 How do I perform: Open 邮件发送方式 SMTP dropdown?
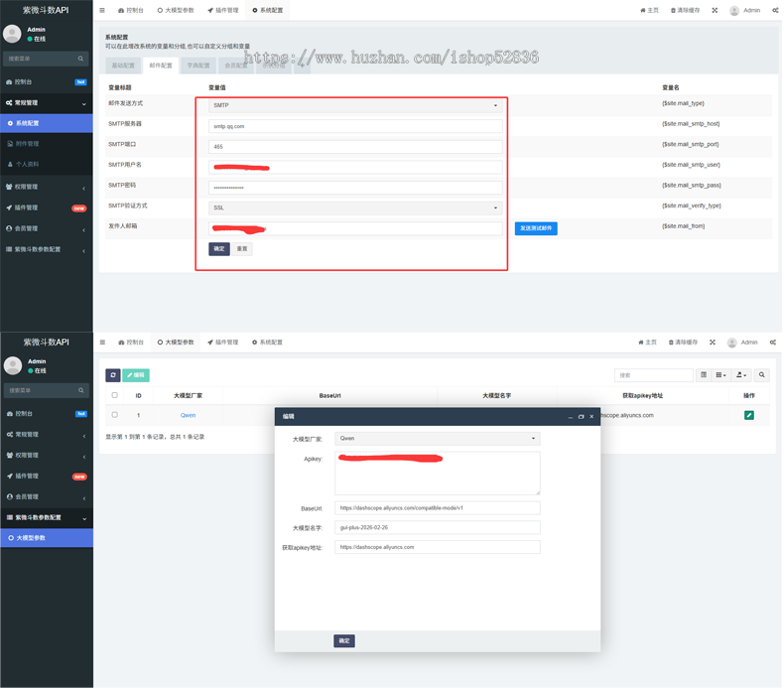(355, 105)
